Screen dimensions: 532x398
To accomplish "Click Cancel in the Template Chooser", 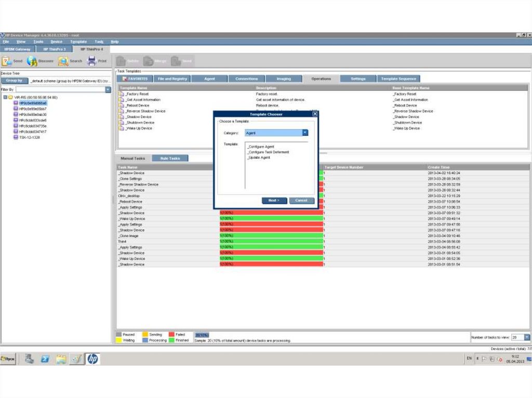I will click(301, 200).
